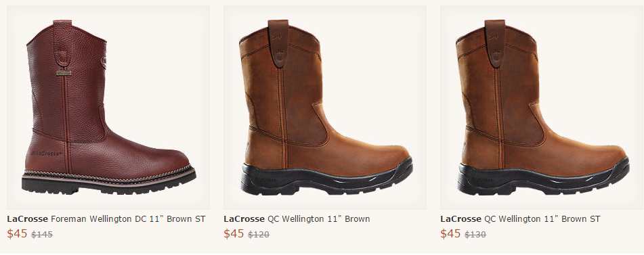
Task: Click the struck-through $120 original price
Action: 259,235
